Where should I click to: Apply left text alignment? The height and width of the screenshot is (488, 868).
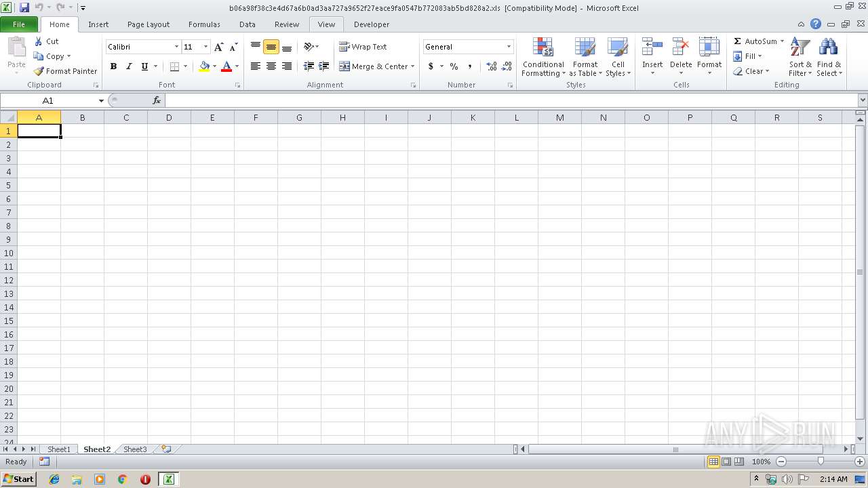click(256, 66)
